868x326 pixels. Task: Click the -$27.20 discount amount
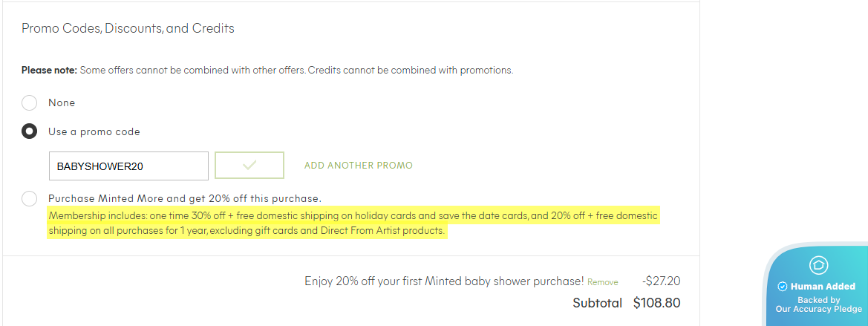(x=661, y=281)
